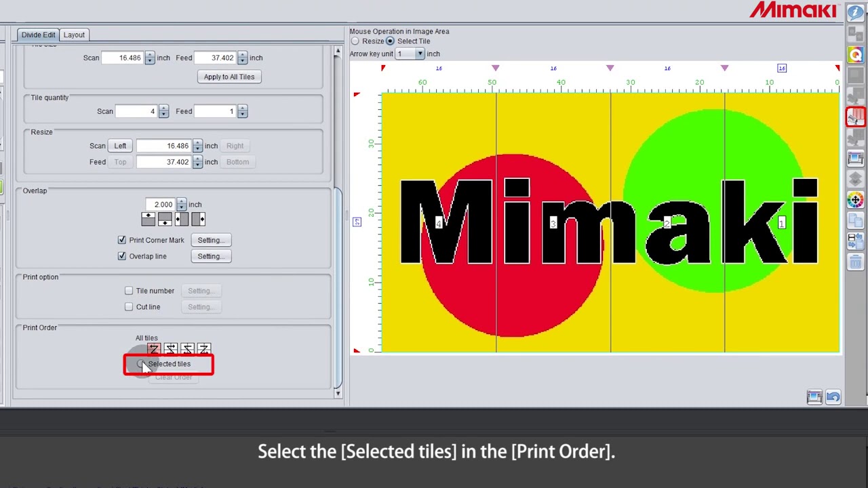
Task: Click the third purple tile divider handle on ruler
Action: point(725,68)
